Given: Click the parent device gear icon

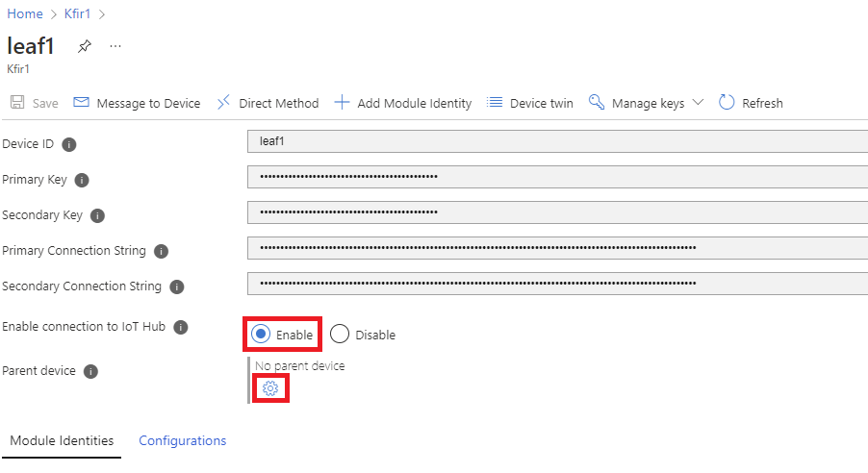Looking at the screenshot, I should [x=270, y=387].
